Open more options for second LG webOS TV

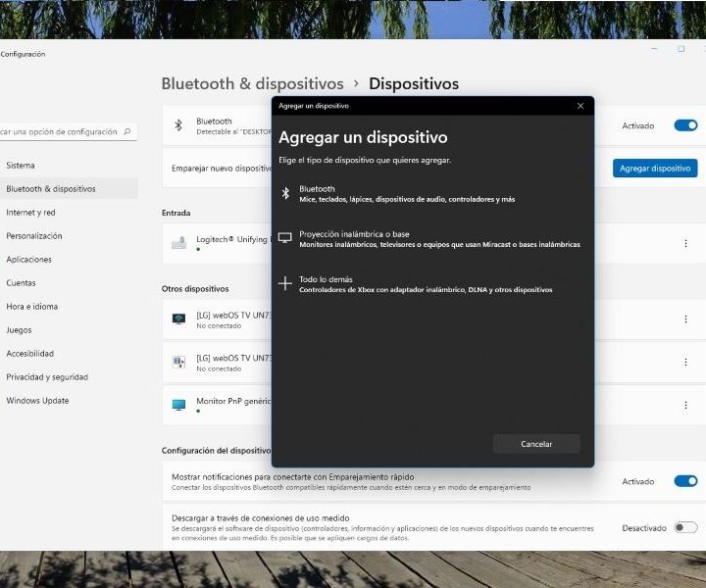tap(685, 363)
